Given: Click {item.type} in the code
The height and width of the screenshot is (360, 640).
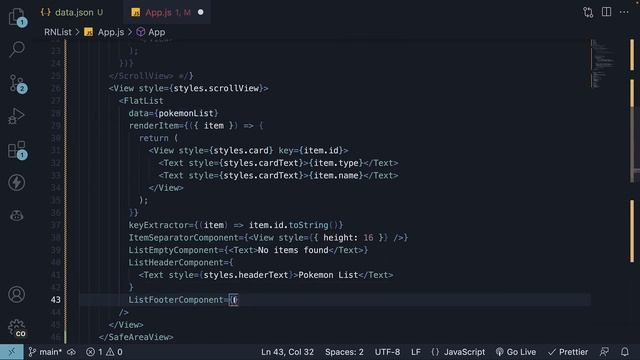Looking at the screenshot, I should click(336, 163).
